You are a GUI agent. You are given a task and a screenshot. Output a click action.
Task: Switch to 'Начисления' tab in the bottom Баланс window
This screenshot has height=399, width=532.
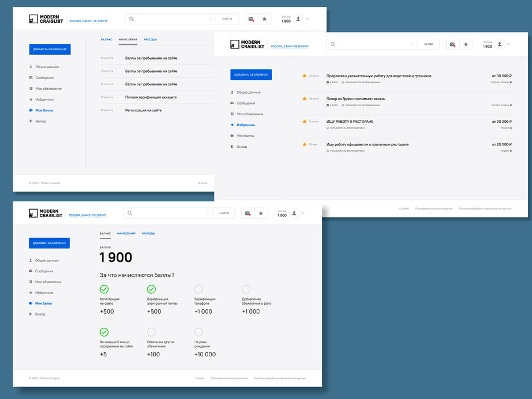(126, 234)
